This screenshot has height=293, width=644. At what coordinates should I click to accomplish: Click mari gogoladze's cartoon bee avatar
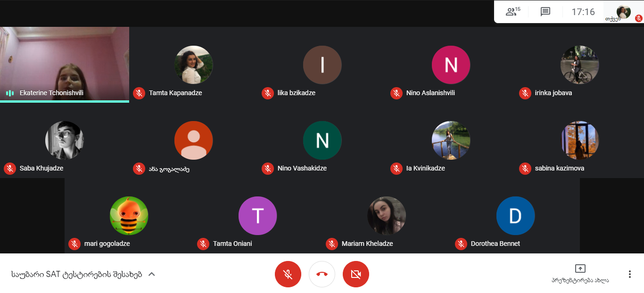tap(129, 216)
